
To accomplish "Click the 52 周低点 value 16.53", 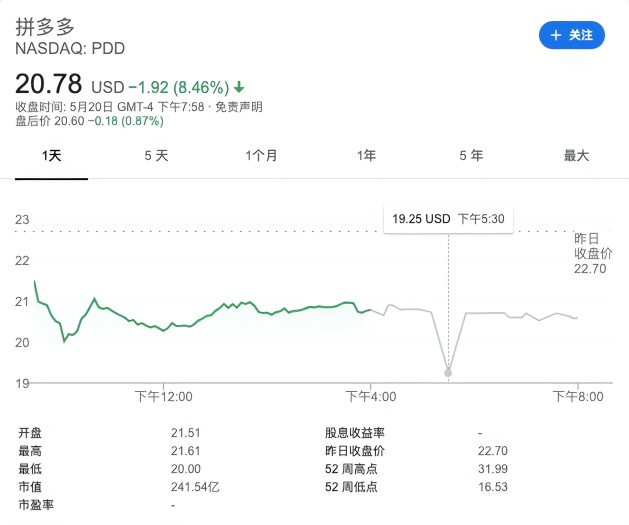I will tap(493, 487).
